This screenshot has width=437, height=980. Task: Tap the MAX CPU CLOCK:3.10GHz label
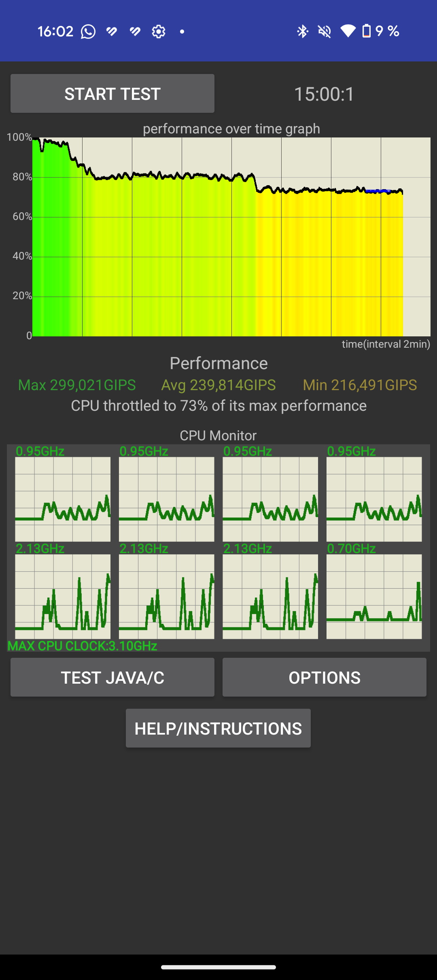[83, 646]
